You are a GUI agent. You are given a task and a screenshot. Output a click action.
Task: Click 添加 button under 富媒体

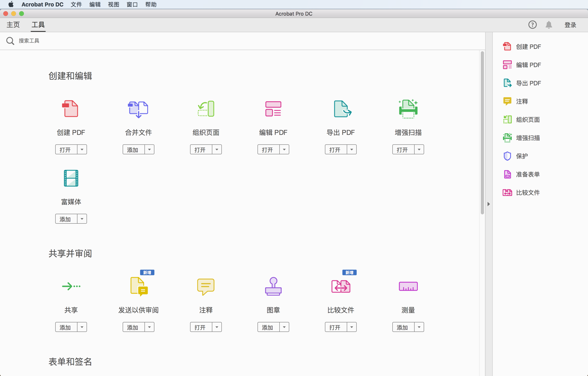click(66, 219)
